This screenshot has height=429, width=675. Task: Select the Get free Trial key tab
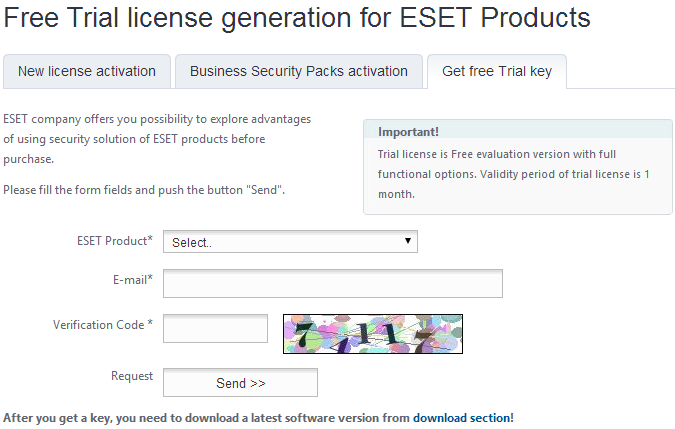coord(497,71)
